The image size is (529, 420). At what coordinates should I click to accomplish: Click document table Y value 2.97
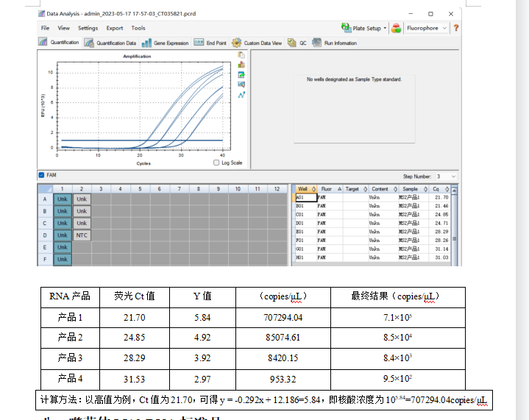(202, 380)
